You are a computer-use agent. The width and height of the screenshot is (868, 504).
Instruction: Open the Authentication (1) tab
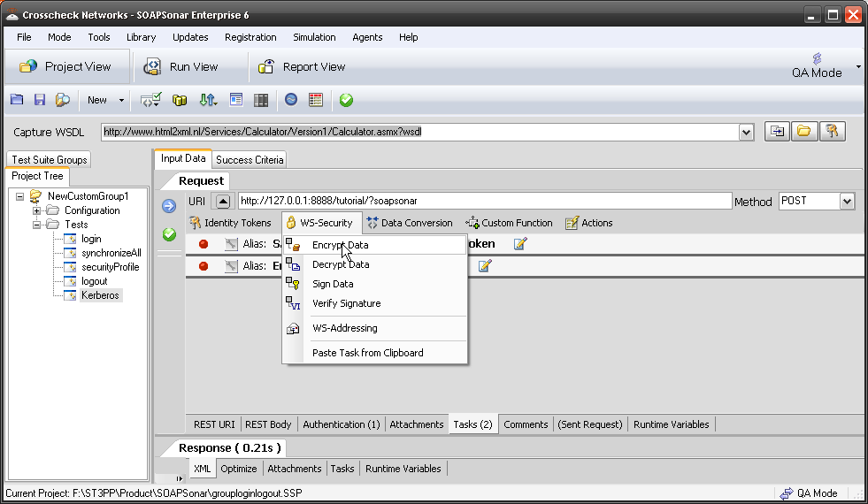(341, 424)
